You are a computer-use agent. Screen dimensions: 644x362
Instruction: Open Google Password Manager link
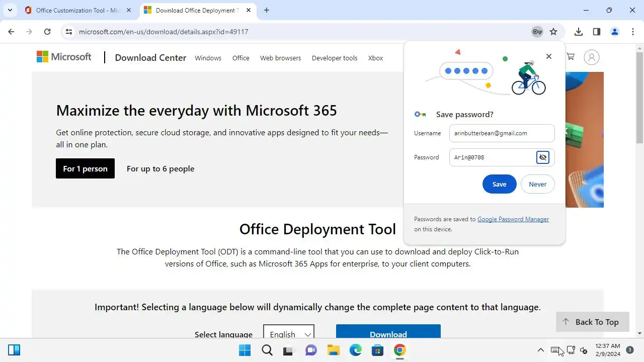pyautogui.click(x=513, y=219)
